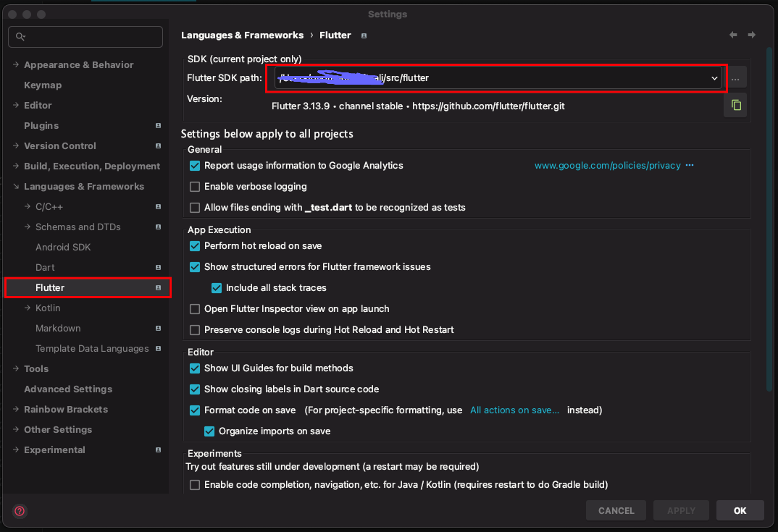Click the magnifier icon in search box

tap(20, 37)
